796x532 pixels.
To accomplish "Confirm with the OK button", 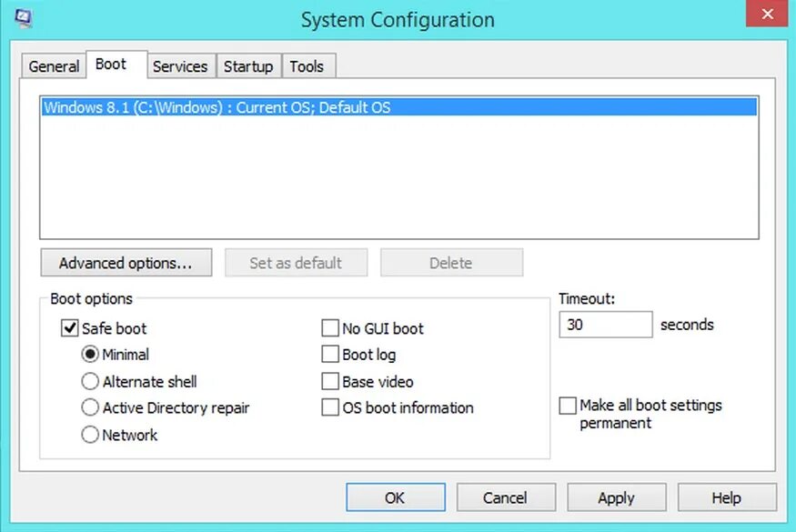I will pyautogui.click(x=396, y=497).
